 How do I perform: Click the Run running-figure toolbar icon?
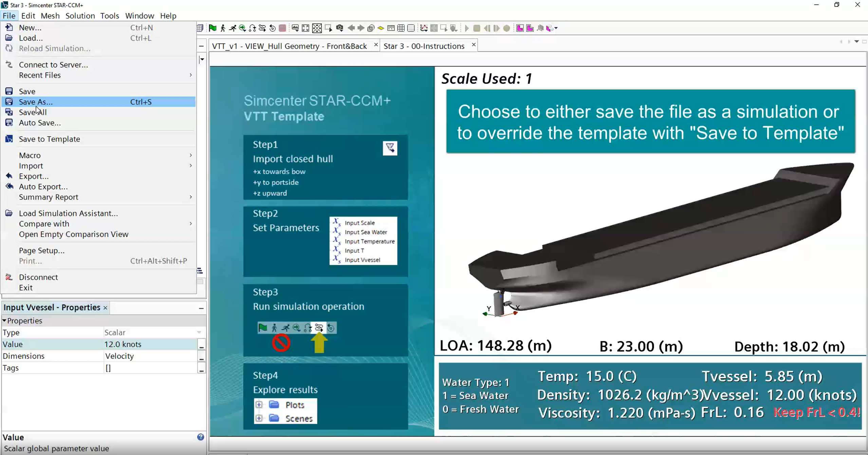pos(233,28)
